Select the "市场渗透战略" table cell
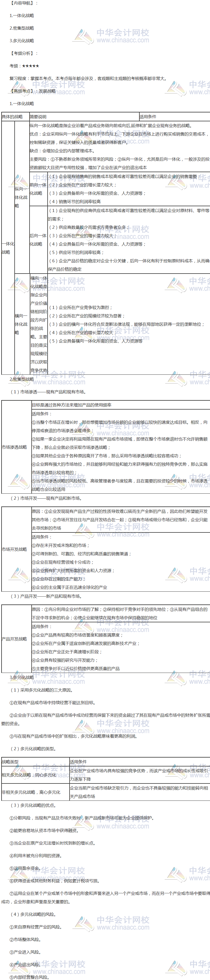The height and width of the screenshot is (980, 210). pos(14,447)
